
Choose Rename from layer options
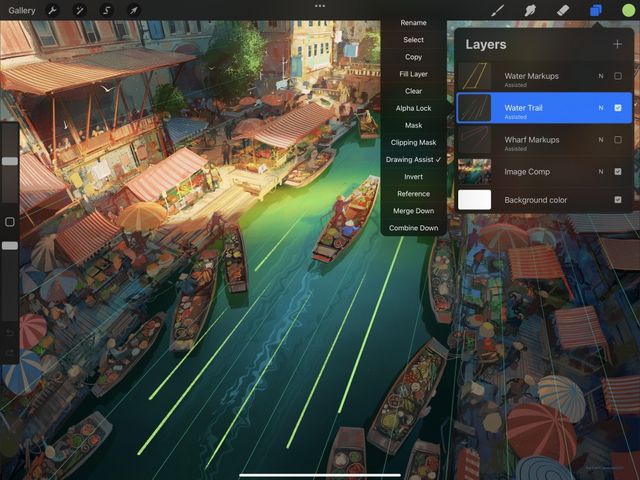(x=413, y=23)
